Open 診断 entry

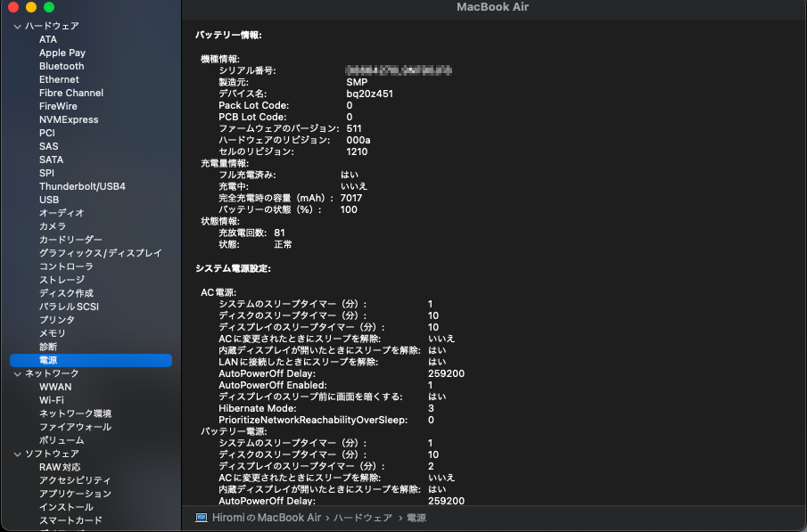(x=48, y=347)
